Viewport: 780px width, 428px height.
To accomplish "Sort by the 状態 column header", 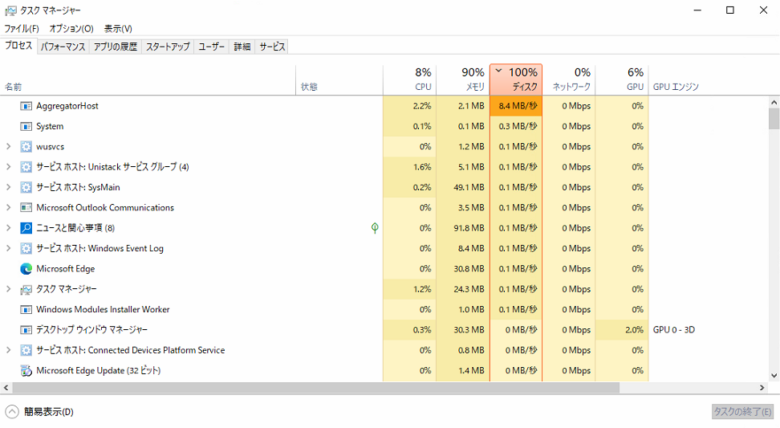I will click(339, 79).
